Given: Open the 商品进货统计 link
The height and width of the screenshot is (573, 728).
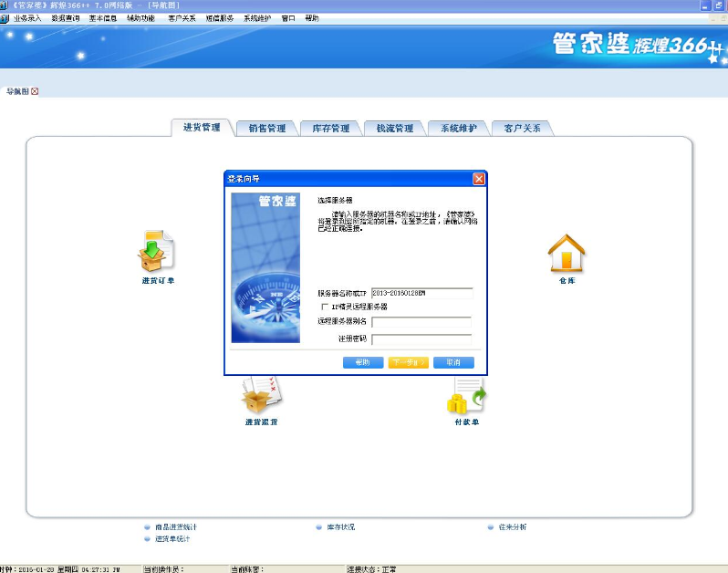Looking at the screenshot, I should click(x=176, y=527).
